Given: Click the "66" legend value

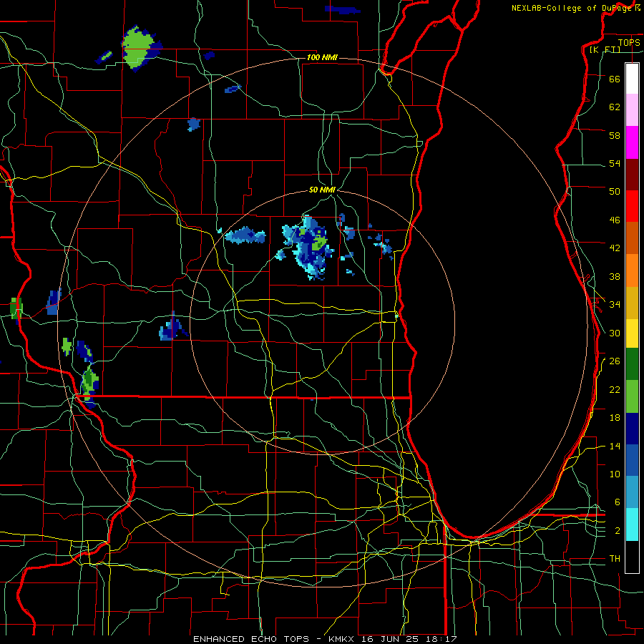Looking at the screenshot, I should pos(615,79).
